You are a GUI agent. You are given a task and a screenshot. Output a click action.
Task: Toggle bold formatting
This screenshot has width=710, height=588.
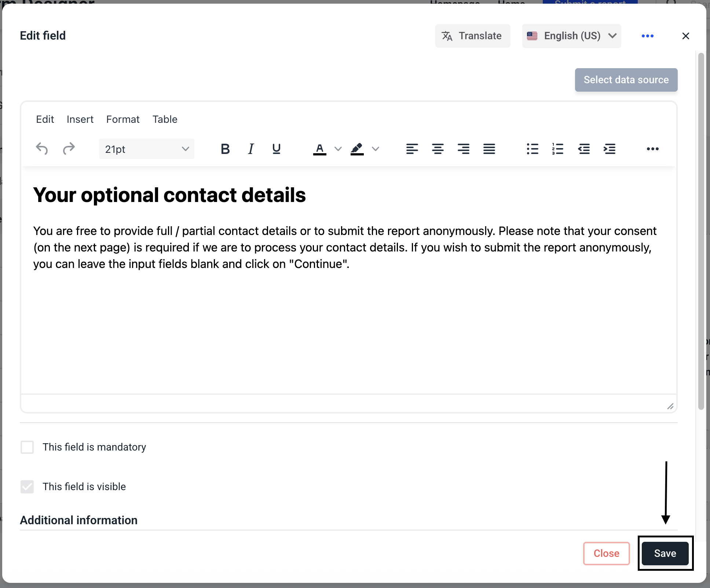pyautogui.click(x=225, y=149)
